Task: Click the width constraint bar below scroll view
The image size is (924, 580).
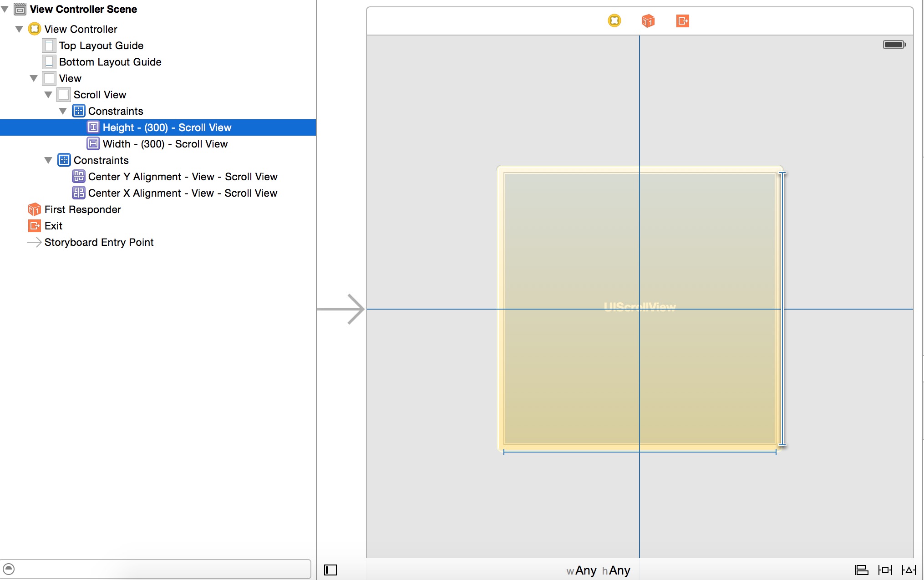Action: pos(640,452)
